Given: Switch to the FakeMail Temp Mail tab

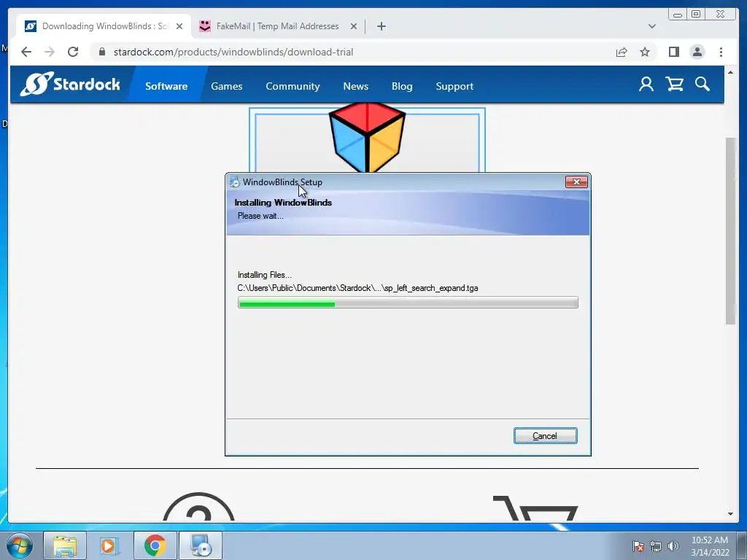Looking at the screenshot, I should coord(278,26).
